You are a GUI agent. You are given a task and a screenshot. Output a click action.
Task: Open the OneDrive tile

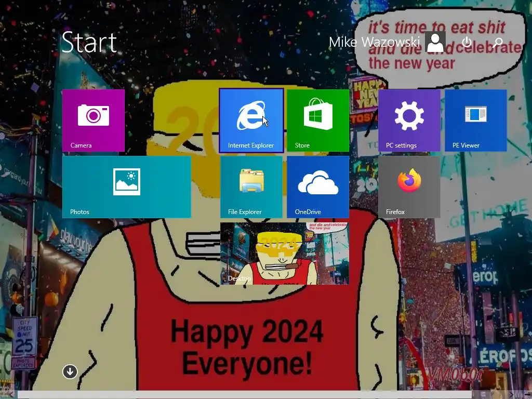318,187
